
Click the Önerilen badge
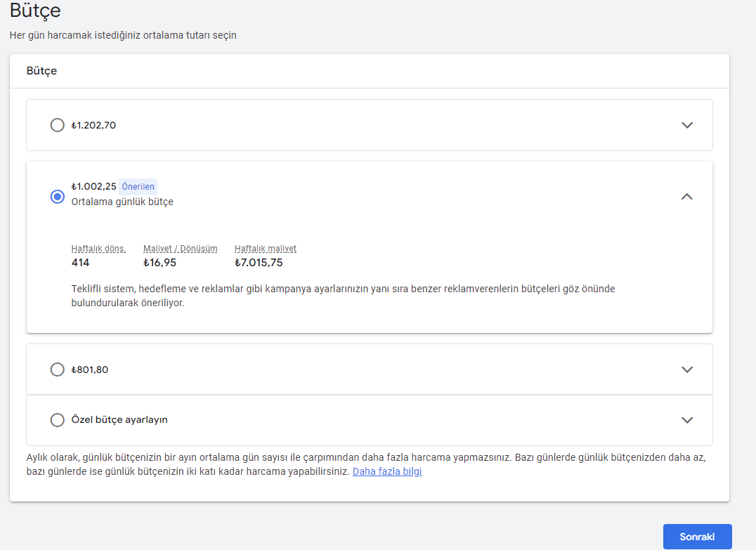138,187
